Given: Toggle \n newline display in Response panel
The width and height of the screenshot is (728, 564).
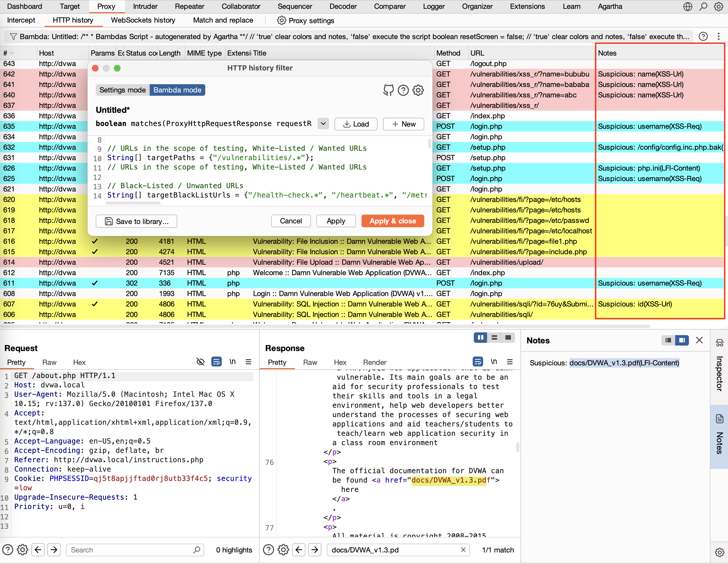Looking at the screenshot, I should point(494,362).
